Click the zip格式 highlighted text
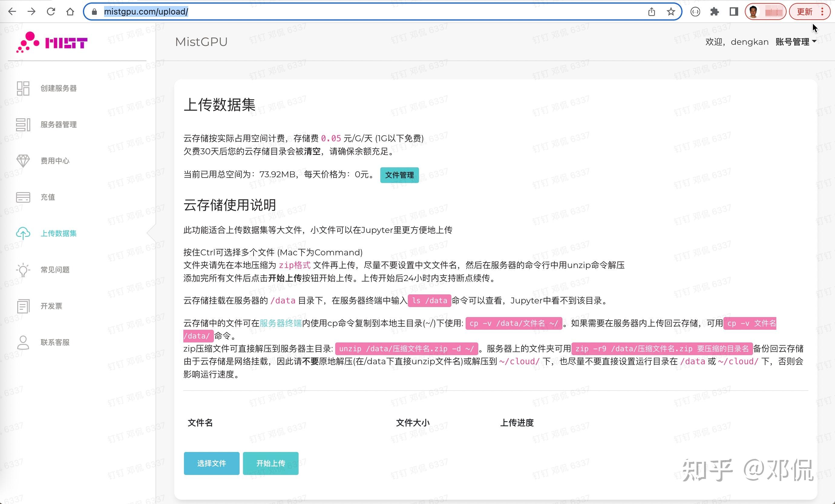This screenshot has height=504, width=835. pos(294,265)
